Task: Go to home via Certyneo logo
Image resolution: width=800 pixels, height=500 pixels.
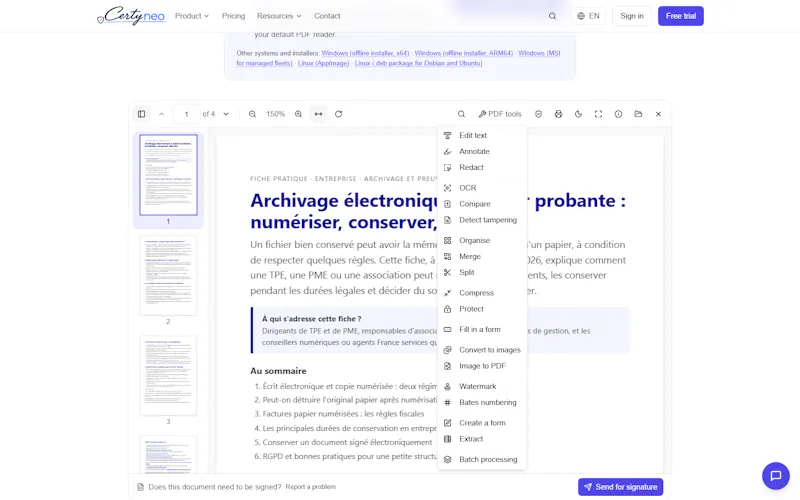Action: pos(131,15)
